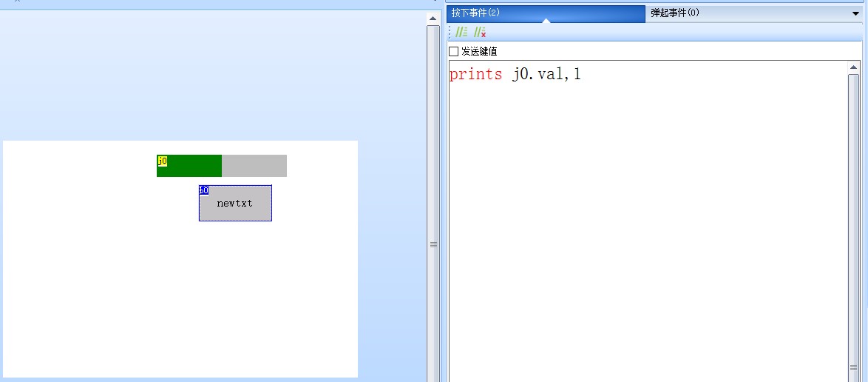The width and height of the screenshot is (868, 382).
Task: Click the canvas scrollbar grip lines
Action: click(x=433, y=244)
